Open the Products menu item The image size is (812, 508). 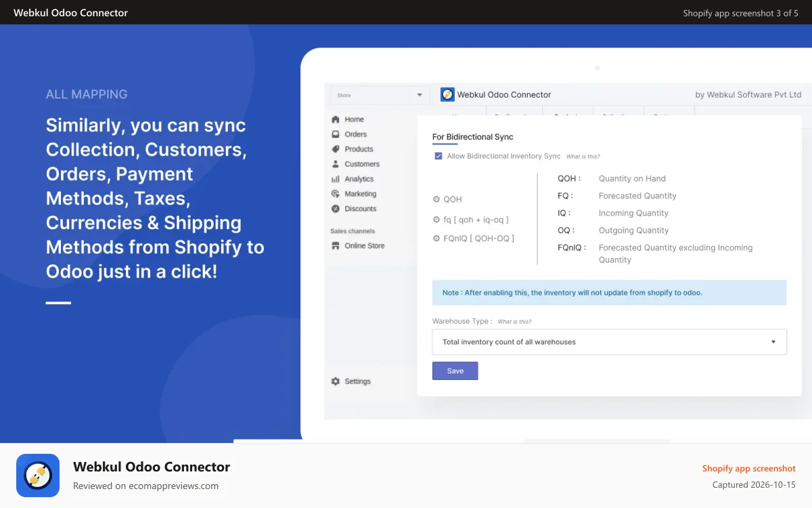[359, 149]
